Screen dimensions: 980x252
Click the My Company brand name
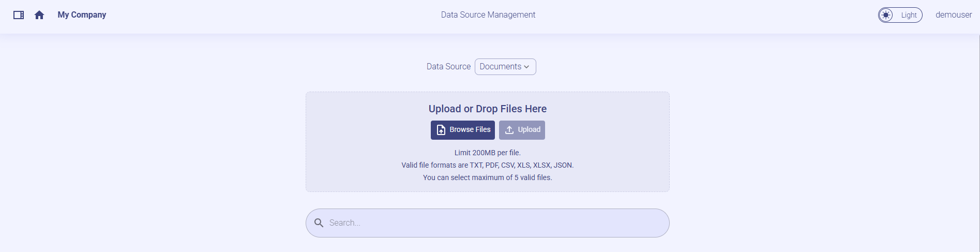tap(82, 15)
